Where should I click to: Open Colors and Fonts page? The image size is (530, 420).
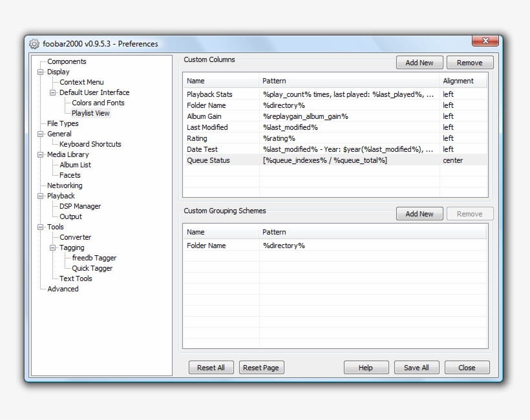click(x=98, y=103)
